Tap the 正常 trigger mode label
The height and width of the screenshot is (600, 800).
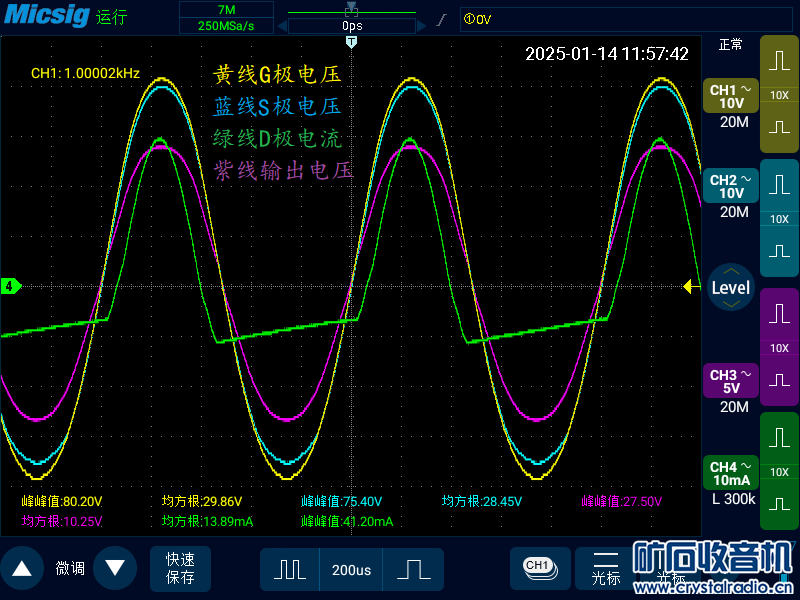point(730,45)
